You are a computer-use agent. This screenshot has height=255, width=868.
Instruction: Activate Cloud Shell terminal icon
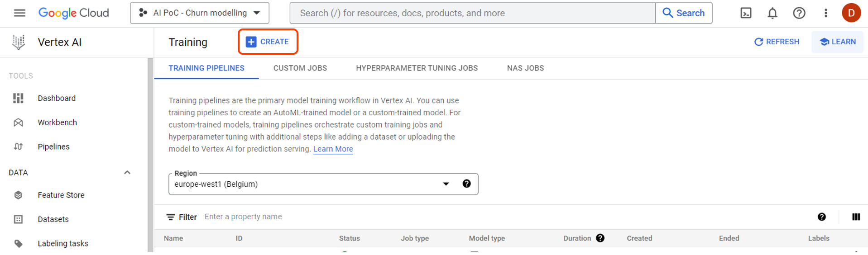746,13
